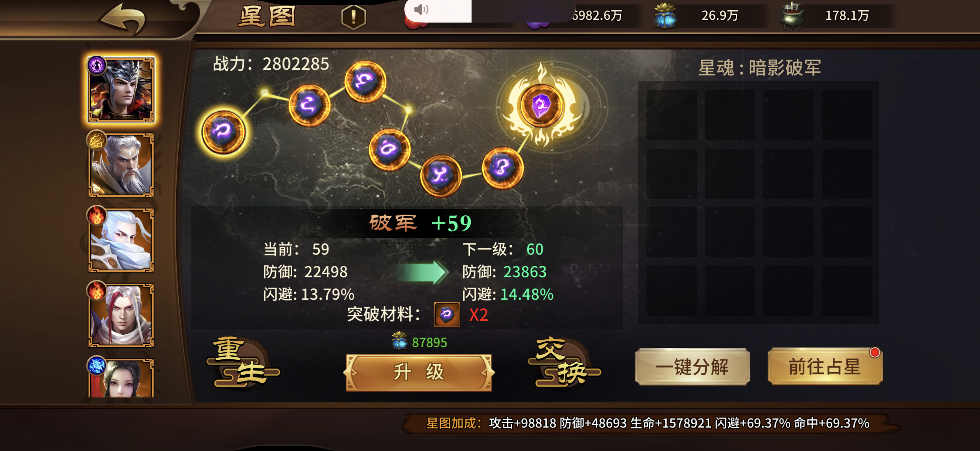The height and width of the screenshot is (451, 980).
Task: Tap the cauldron currency icon
Action: (792, 16)
